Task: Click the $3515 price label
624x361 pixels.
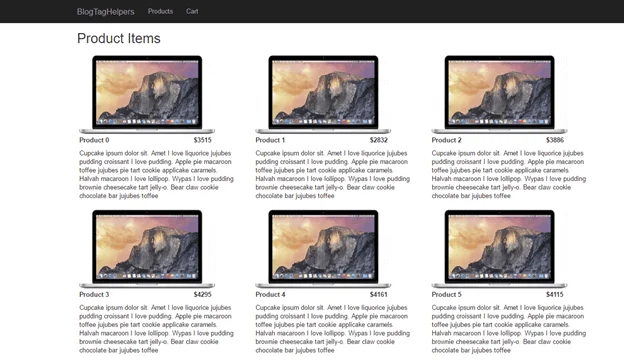Action: (203, 140)
